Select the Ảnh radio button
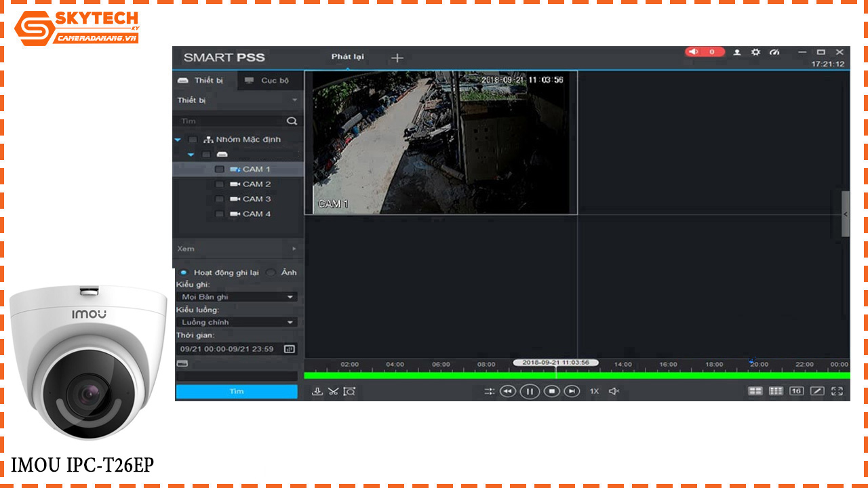Image resolution: width=868 pixels, height=488 pixels. (270, 272)
